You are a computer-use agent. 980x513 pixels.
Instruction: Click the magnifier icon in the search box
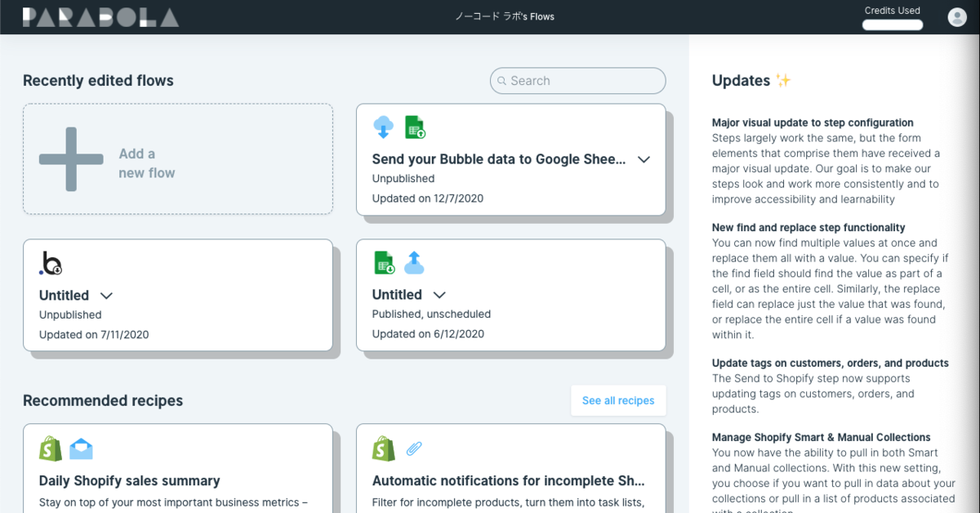(x=502, y=81)
